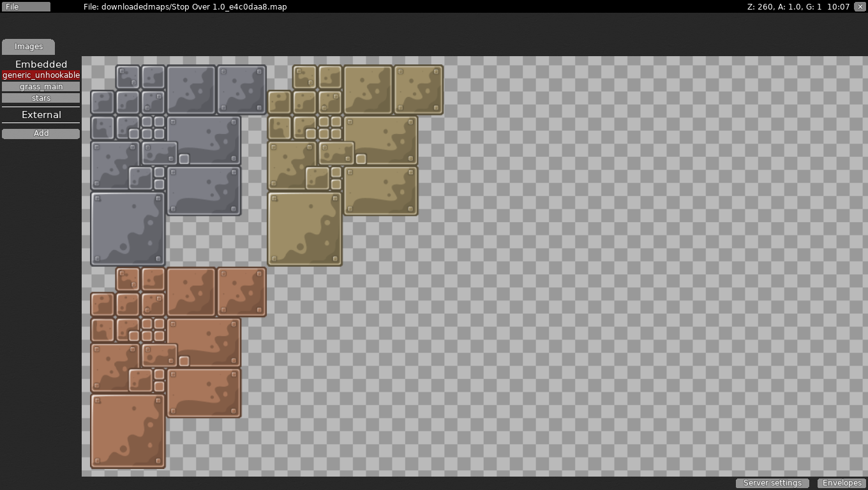Click the bottom wide gray rectangular tile
This screenshot has width=868, height=490.
pos(204,191)
